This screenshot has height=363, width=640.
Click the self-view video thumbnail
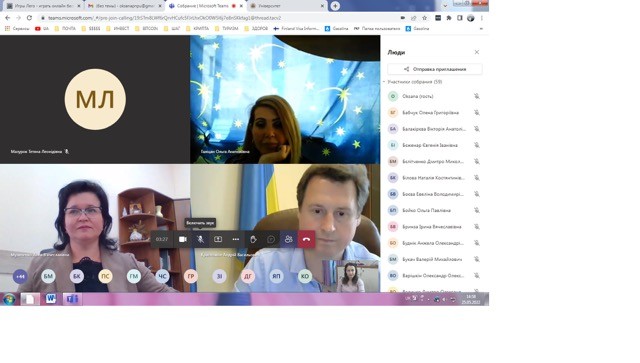(x=351, y=276)
